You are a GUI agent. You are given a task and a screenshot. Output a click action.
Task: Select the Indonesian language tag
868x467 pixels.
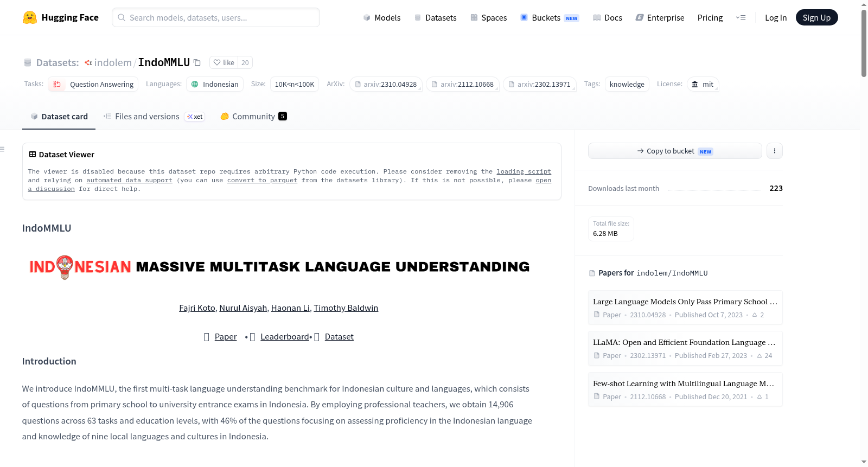coord(215,84)
